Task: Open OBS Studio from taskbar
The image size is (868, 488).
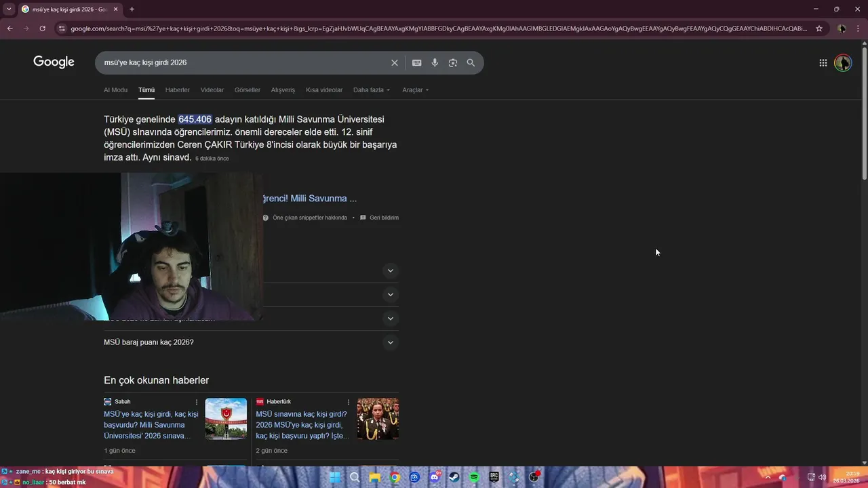Action: [x=534, y=477]
